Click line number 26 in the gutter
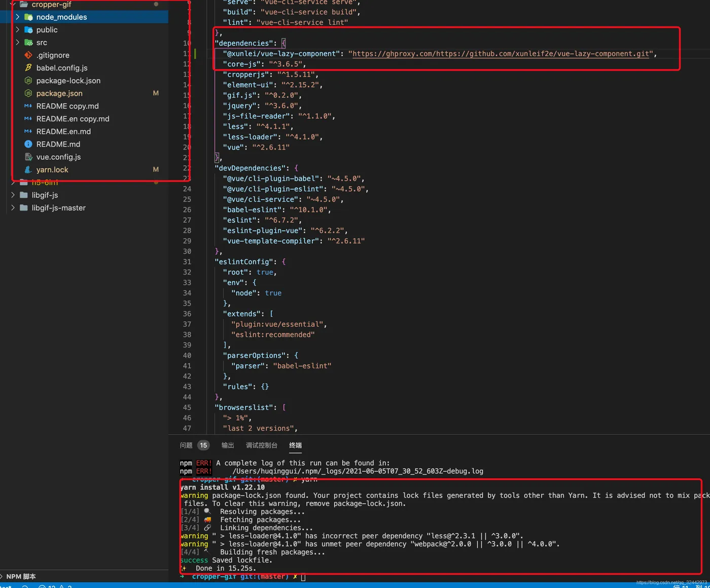This screenshot has height=588, width=710. 187,210
